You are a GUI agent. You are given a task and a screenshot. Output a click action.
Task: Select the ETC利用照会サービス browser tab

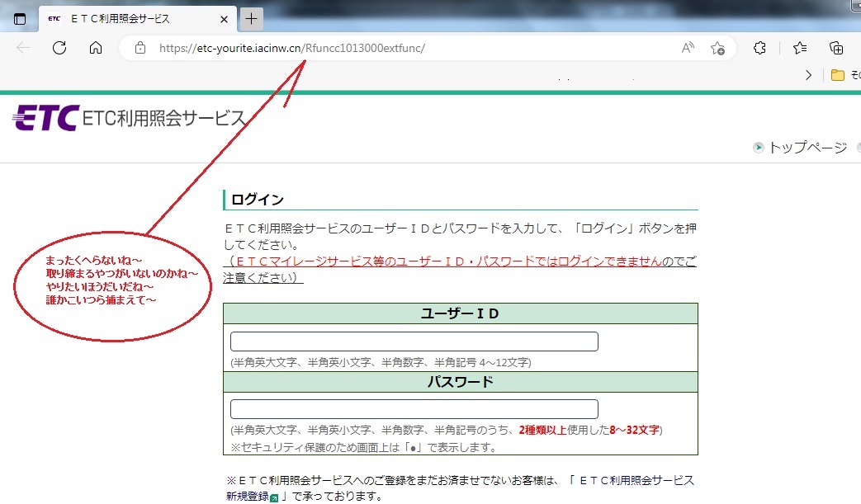[x=137, y=19]
